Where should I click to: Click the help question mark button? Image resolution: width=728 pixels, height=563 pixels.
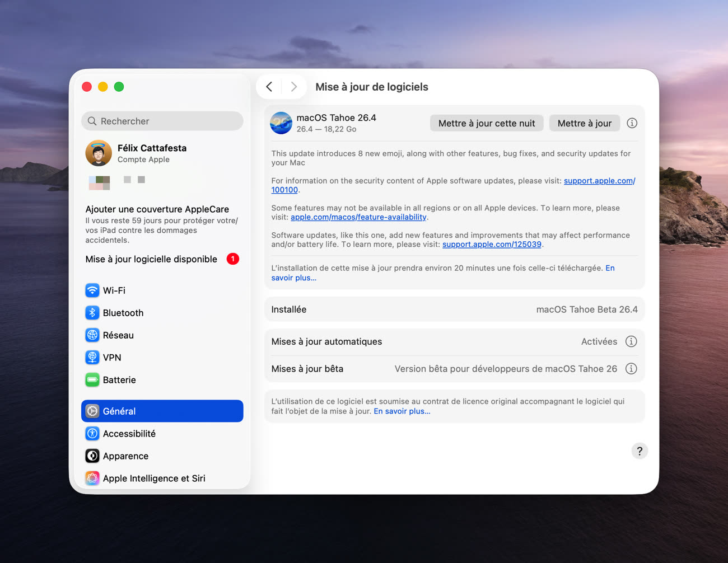tap(640, 451)
